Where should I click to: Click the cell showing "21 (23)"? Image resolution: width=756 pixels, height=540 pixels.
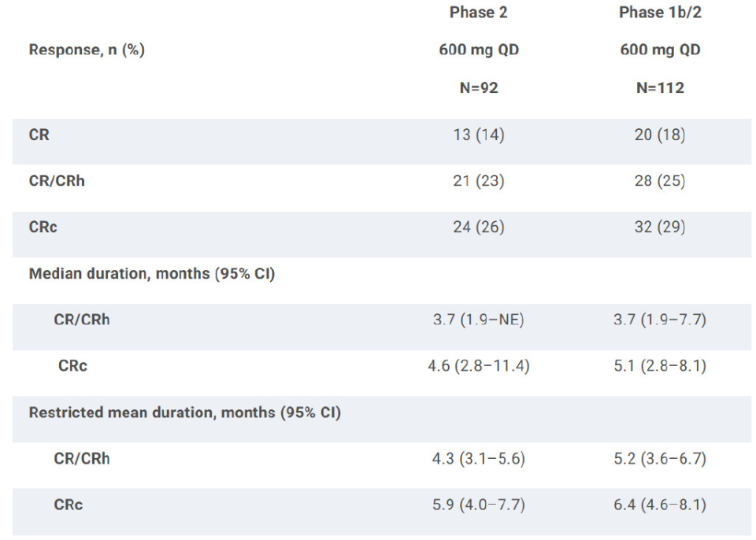tap(479, 181)
